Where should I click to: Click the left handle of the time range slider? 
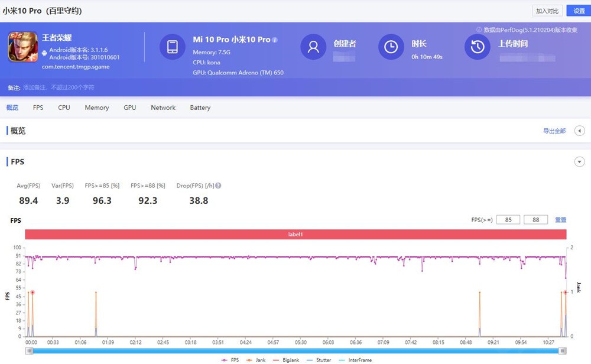click(x=29, y=351)
